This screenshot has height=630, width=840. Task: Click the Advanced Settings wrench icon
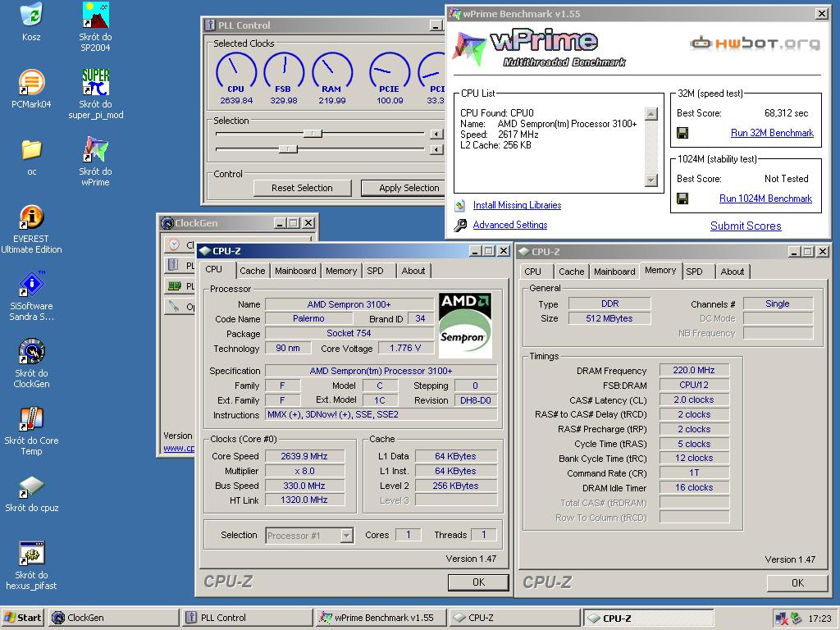pyautogui.click(x=459, y=225)
